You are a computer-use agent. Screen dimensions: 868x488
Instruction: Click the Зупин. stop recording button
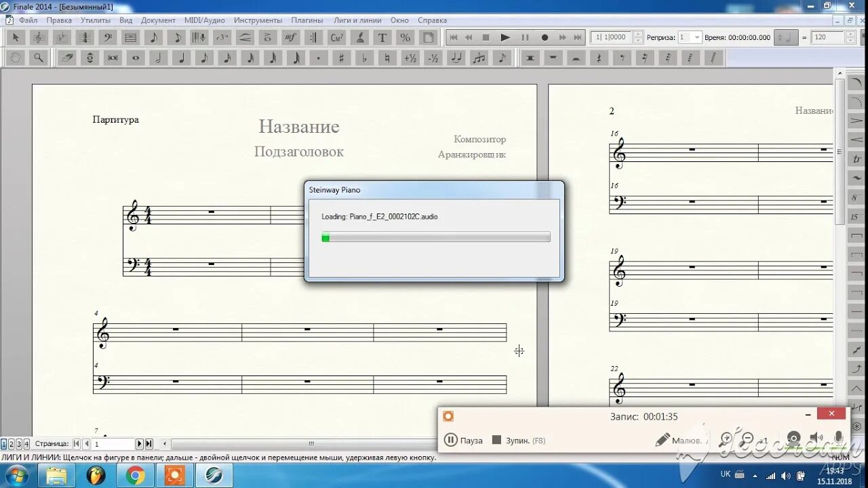coord(519,441)
